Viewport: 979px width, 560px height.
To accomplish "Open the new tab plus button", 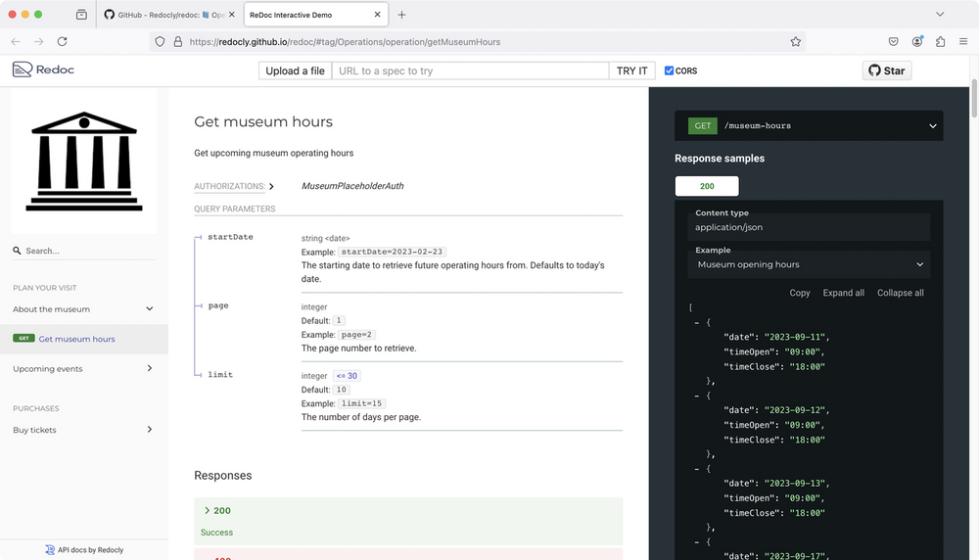I will pos(401,15).
